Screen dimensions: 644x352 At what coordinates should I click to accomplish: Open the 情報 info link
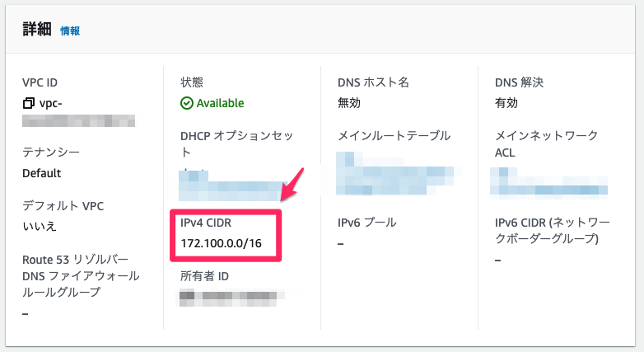click(70, 31)
